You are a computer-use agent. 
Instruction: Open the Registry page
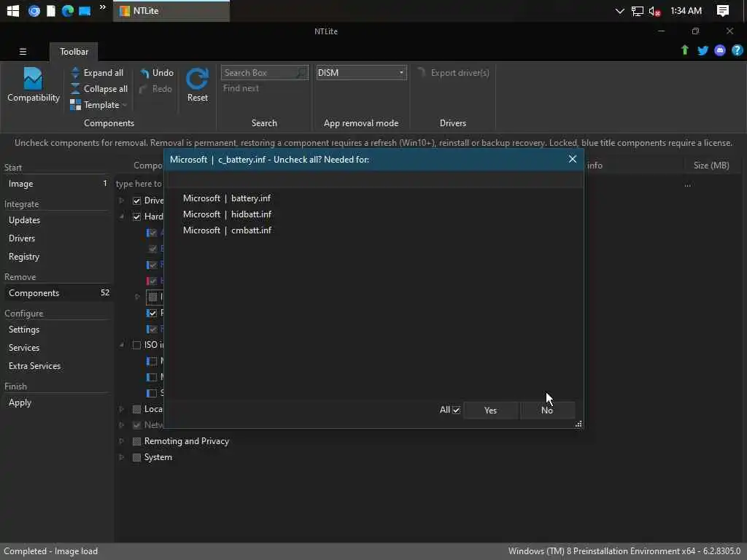tap(57, 257)
